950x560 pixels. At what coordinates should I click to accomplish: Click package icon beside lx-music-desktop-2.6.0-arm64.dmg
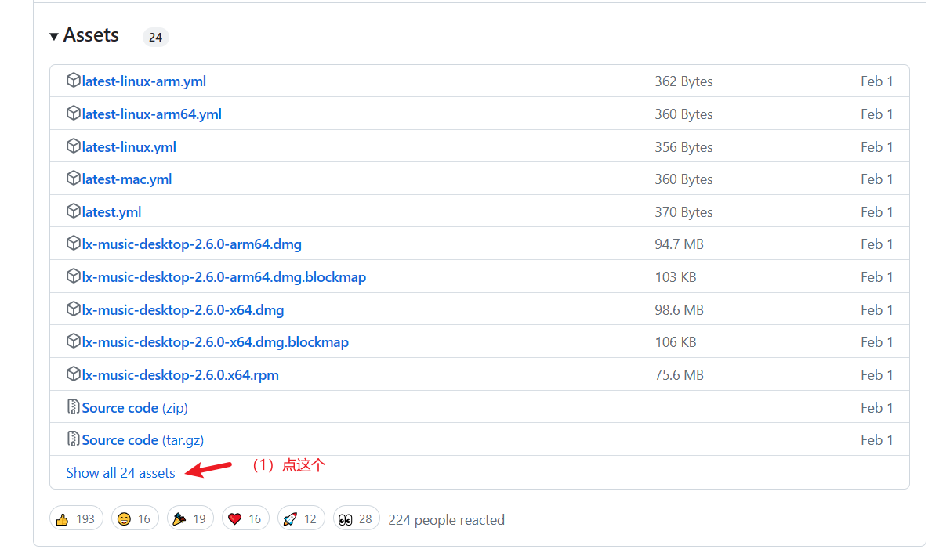tap(74, 244)
